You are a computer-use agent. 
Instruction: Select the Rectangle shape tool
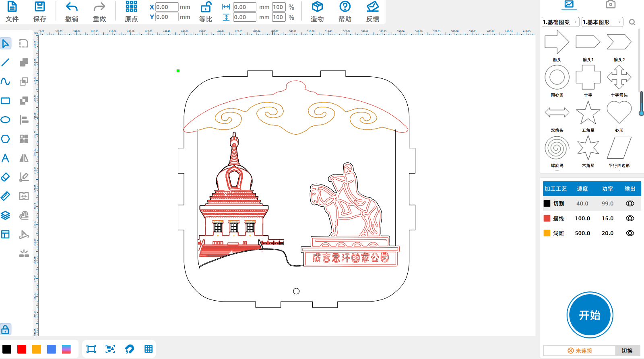pos(6,101)
